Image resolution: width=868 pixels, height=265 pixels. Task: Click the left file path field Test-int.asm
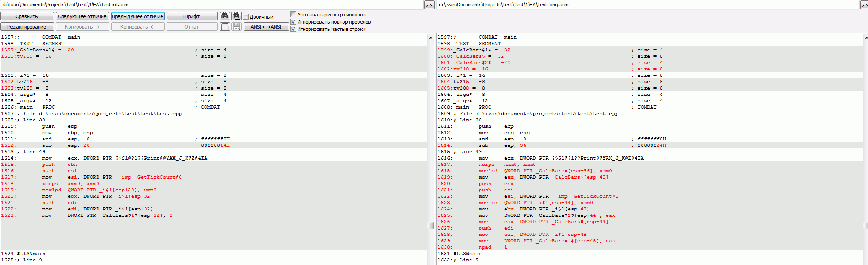coord(211,5)
